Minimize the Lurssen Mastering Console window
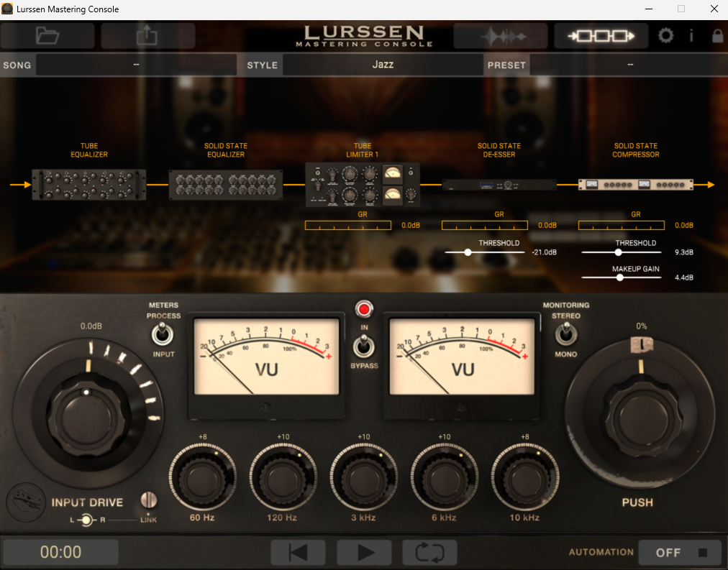 649,9
